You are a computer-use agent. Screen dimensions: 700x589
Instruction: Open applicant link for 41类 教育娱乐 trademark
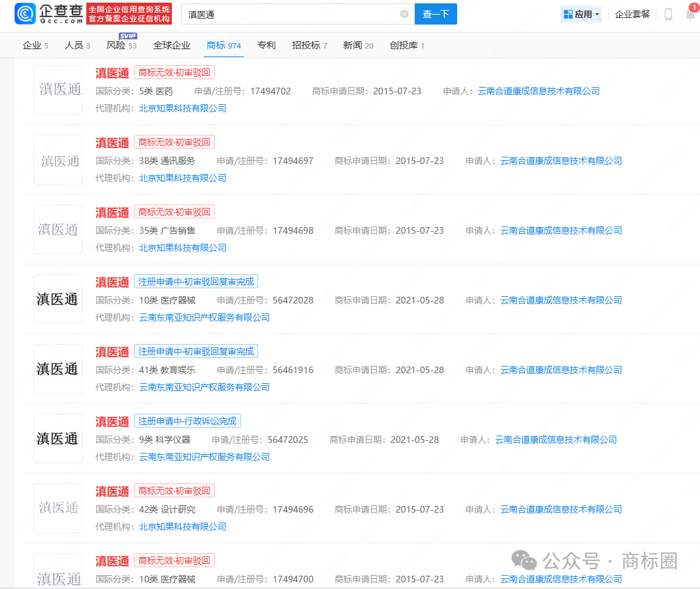tap(561, 370)
